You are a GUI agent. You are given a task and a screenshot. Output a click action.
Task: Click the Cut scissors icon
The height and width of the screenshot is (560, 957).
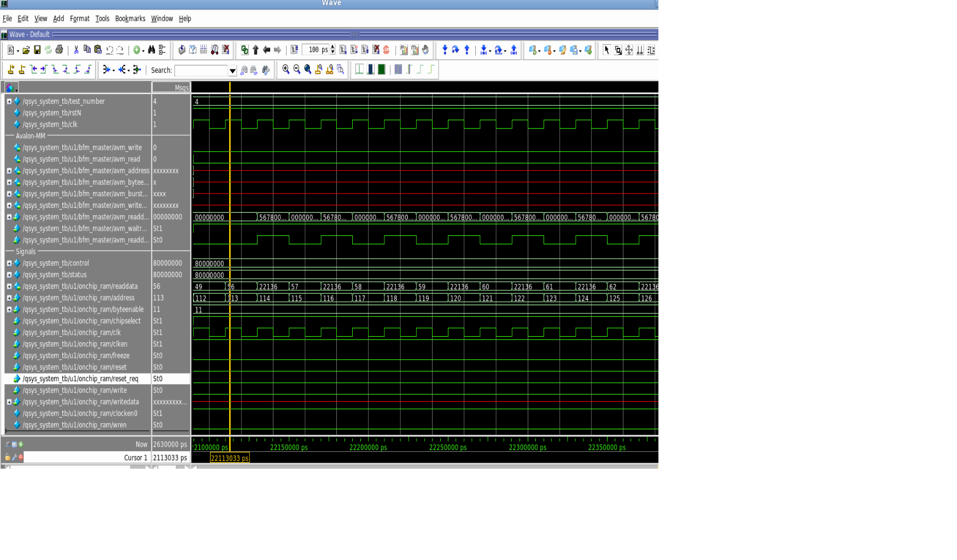(x=76, y=50)
